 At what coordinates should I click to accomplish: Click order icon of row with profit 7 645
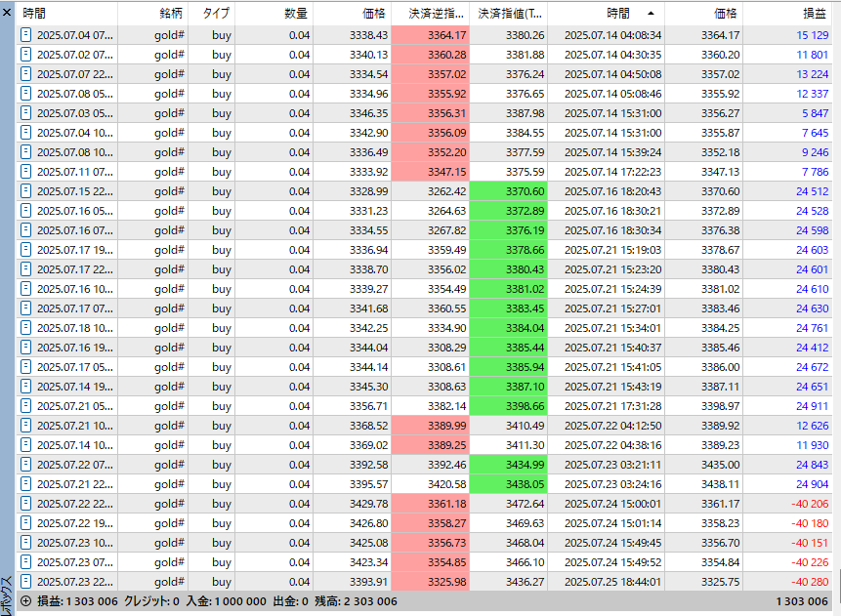[25, 133]
